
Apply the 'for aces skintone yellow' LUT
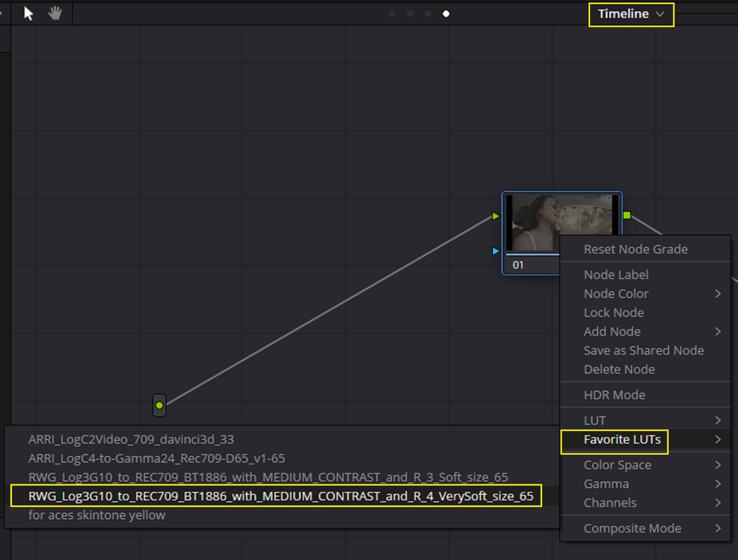coord(282,515)
